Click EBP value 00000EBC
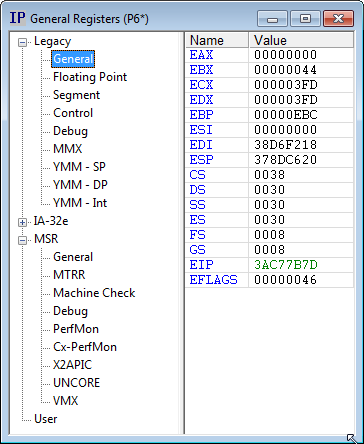364x444 pixels. tap(286, 115)
